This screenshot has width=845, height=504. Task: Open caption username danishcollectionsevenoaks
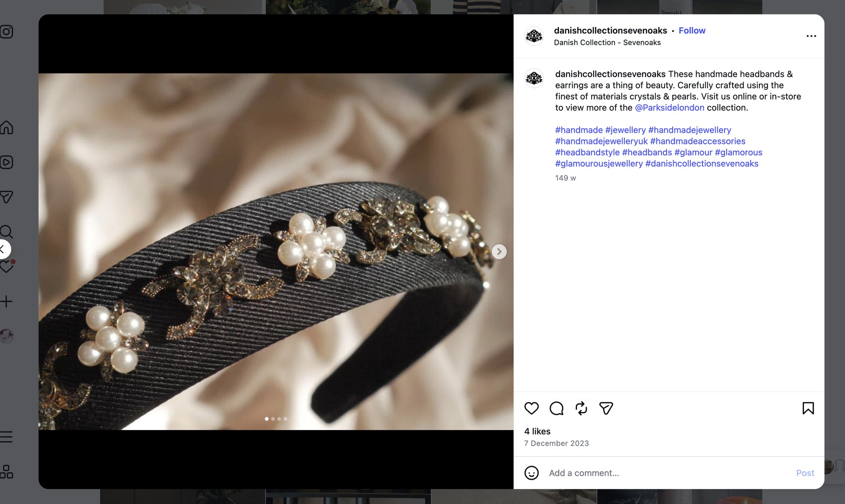pos(610,74)
